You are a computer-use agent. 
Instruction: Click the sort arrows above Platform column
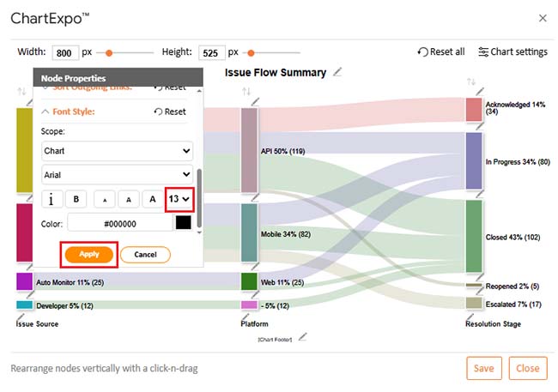click(246, 92)
